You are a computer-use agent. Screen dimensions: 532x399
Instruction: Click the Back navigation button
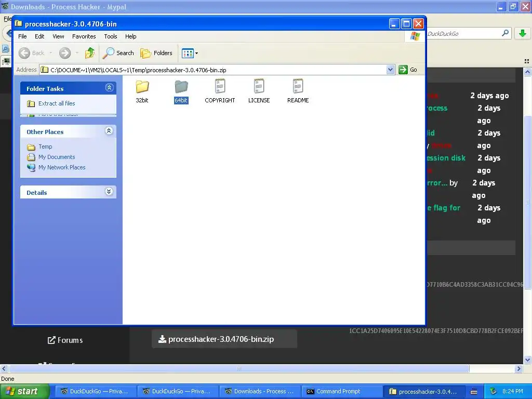pos(32,53)
